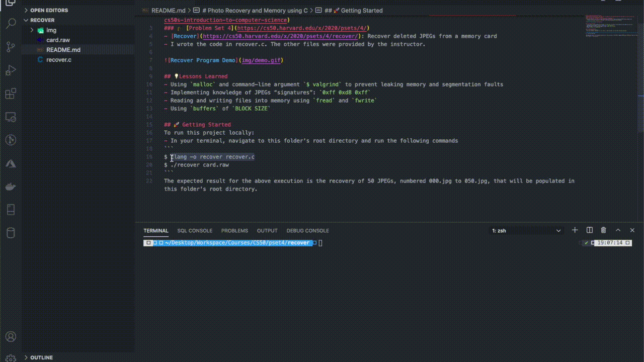Open the 1: zsh terminal dropdown

tap(526, 231)
